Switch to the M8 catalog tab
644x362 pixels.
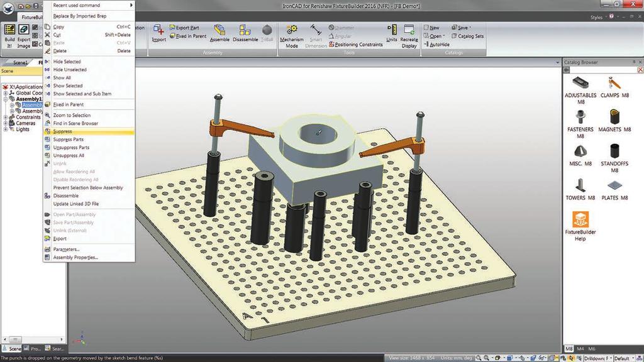click(569, 349)
